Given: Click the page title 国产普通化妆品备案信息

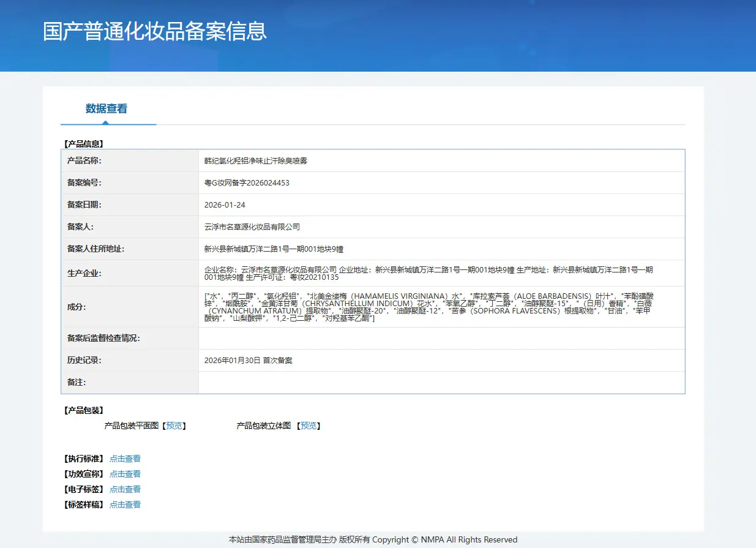Looking at the screenshot, I should tap(155, 31).
